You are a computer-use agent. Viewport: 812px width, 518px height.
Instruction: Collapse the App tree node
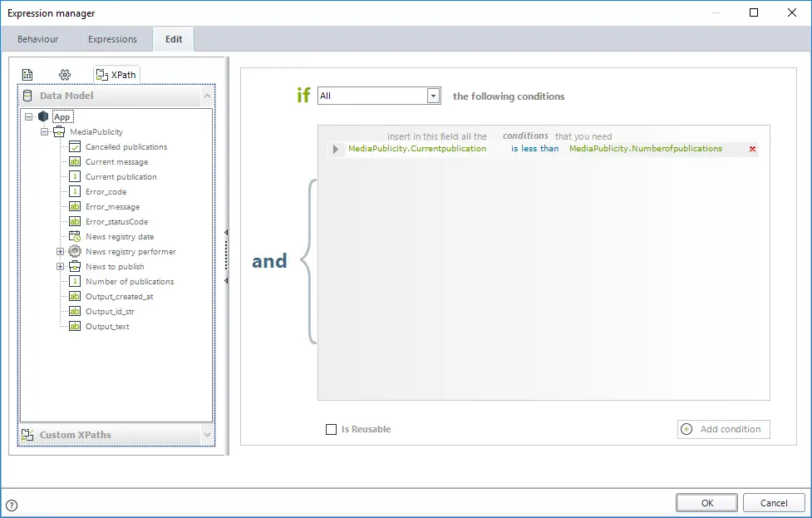pyautogui.click(x=29, y=117)
